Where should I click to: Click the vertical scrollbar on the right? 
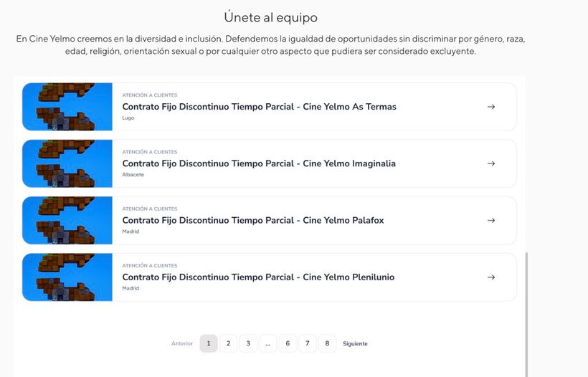click(526, 315)
